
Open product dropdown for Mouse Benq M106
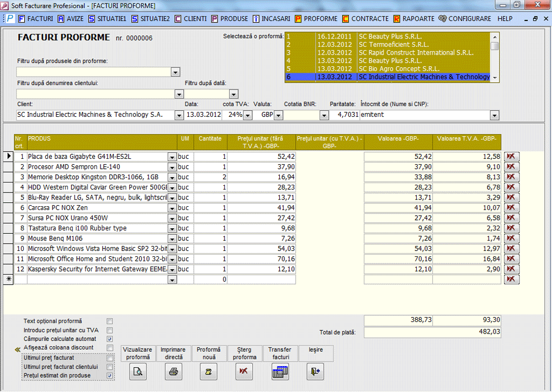[x=172, y=239]
